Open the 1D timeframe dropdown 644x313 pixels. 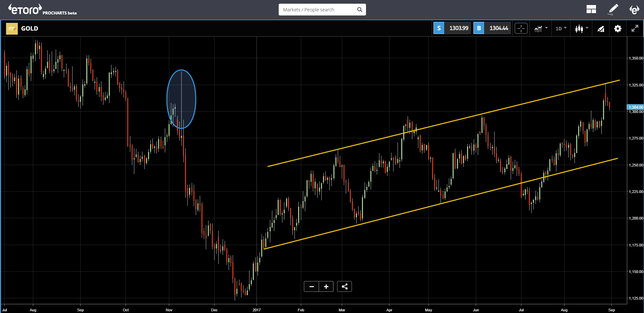561,29
